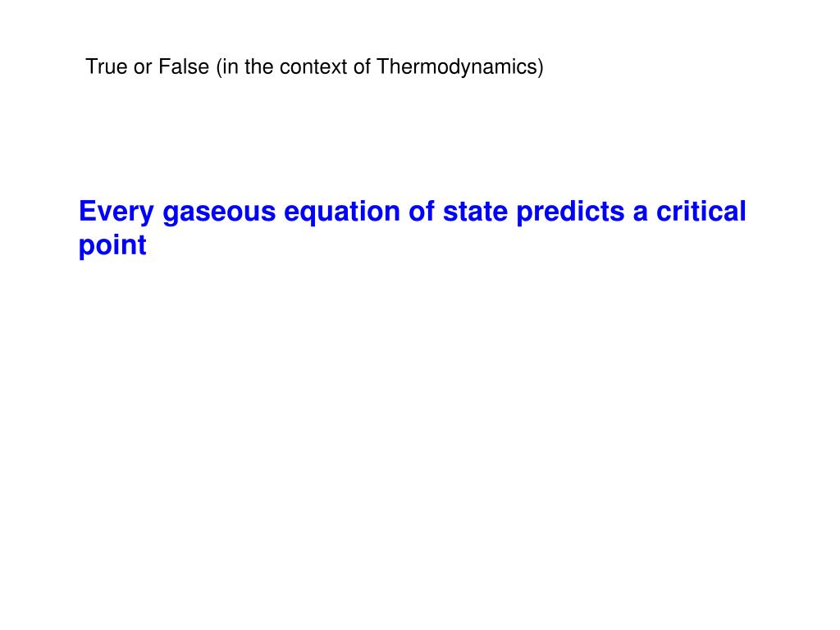Click the word 'in' after the parenthesis

pyautogui.click(x=231, y=67)
